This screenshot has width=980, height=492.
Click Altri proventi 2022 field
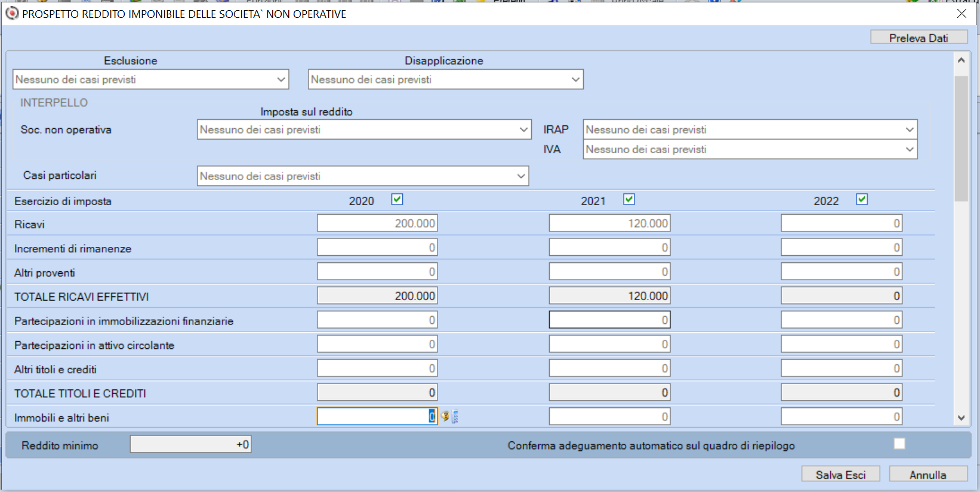[842, 271]
